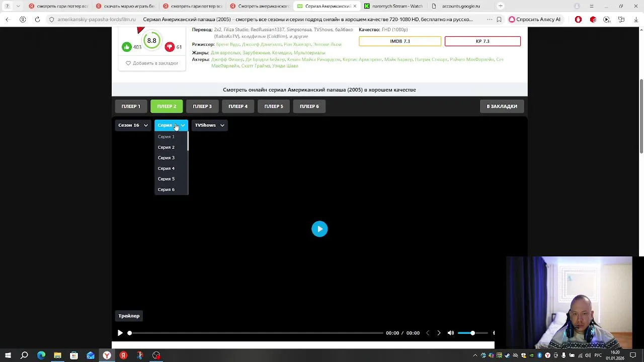Click the blue play button in video center
The height and width of the screenshot is (362, 644).
pyautogui.click(x=319, y=229)
